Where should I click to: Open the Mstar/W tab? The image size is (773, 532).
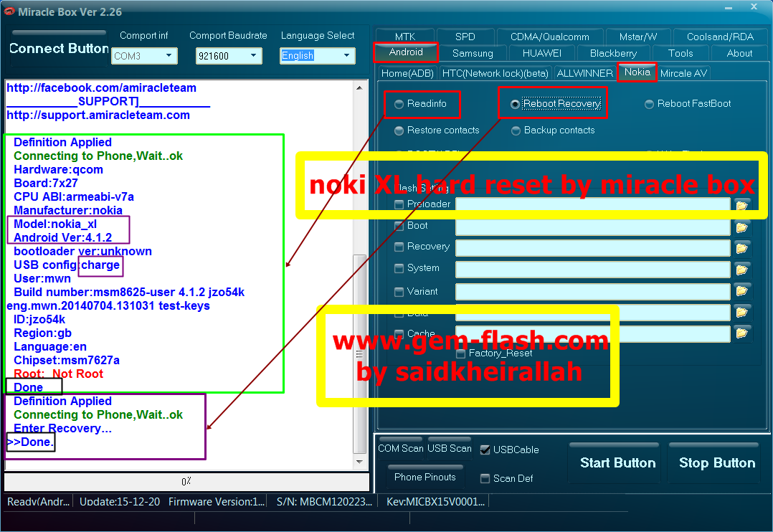[x=638, y=37]
